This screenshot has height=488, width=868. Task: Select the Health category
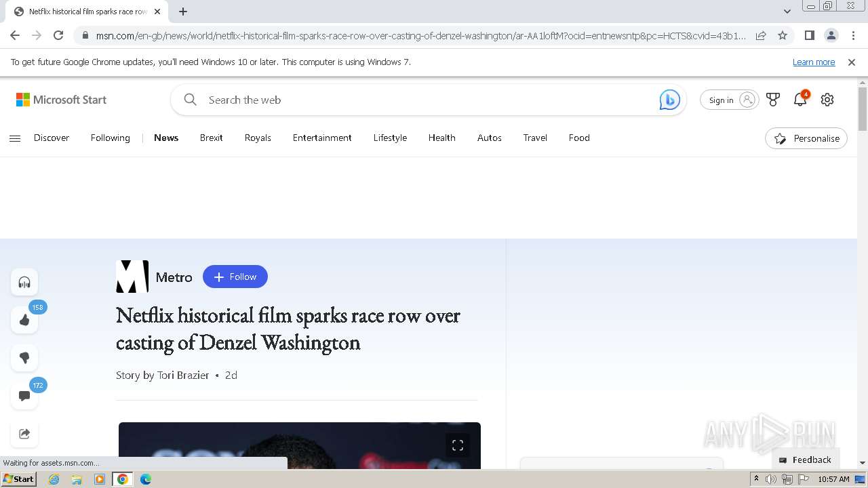click(441, 138)
